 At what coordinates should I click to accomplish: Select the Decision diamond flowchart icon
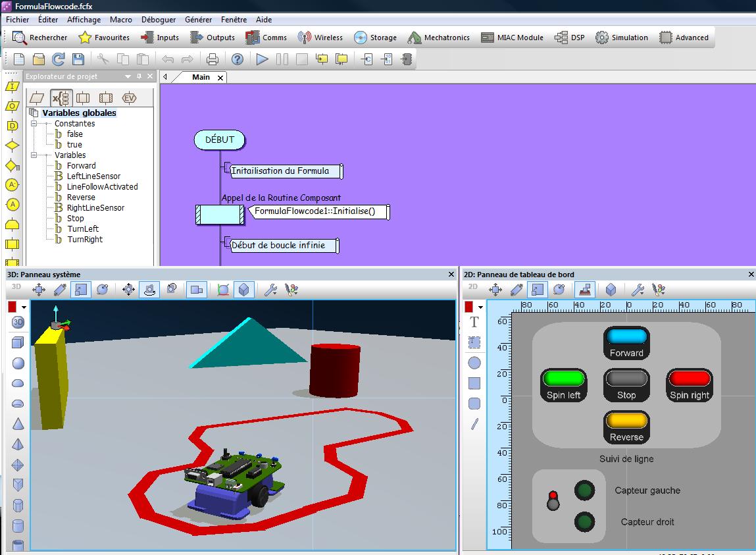pos(12,145)
